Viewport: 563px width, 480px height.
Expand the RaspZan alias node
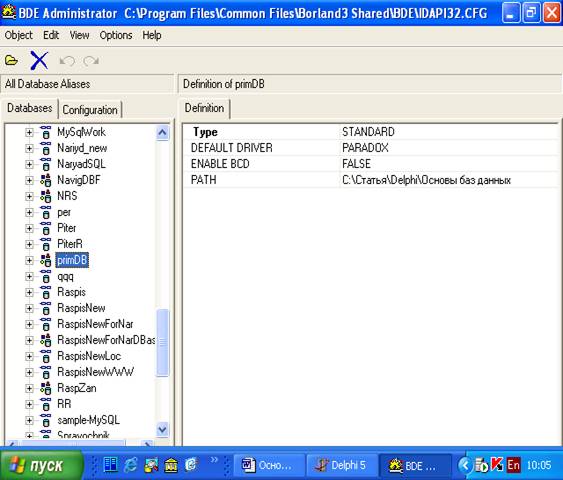pyautogui.click(x=29, y=388)
